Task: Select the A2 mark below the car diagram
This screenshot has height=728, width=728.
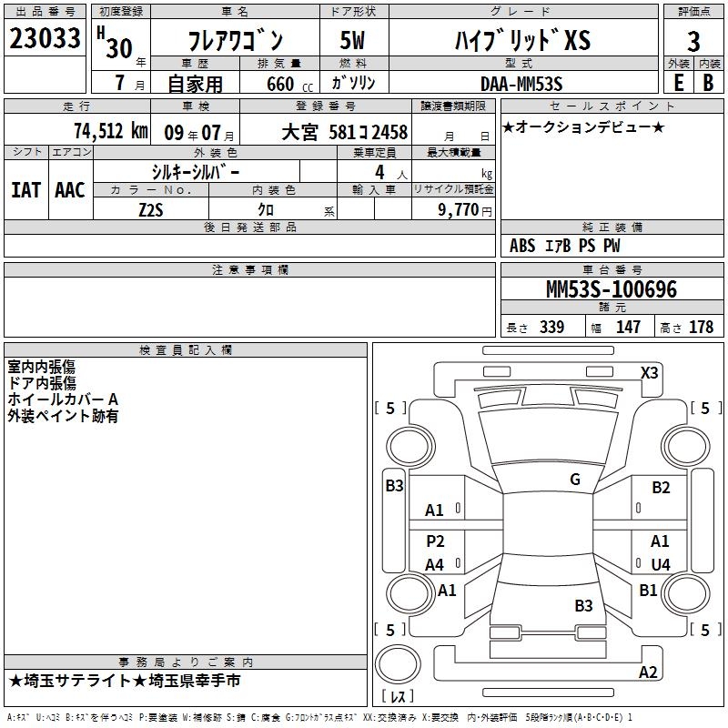Action: pos(648,672)
